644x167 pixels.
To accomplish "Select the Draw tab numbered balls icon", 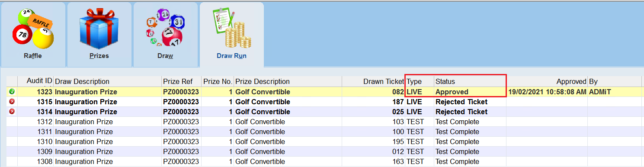I will [x=165, y=29].
